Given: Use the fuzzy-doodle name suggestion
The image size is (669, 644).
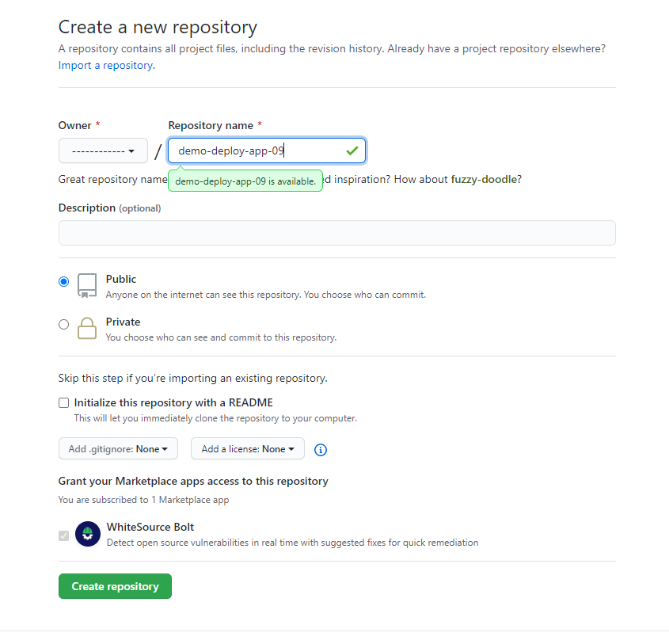Looking at the screenshot, I should pos(484,179).
